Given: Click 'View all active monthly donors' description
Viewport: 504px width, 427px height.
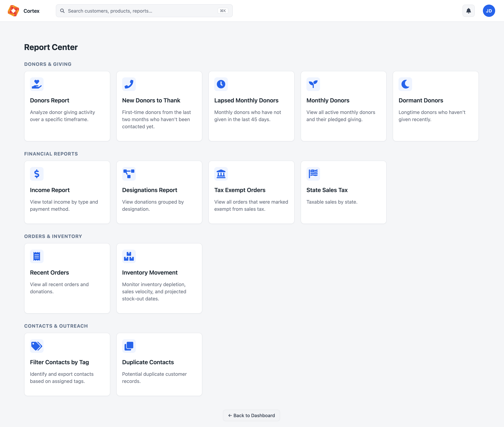Looking at the screenshot, I should pyautogui.click(x=341, y=116).
